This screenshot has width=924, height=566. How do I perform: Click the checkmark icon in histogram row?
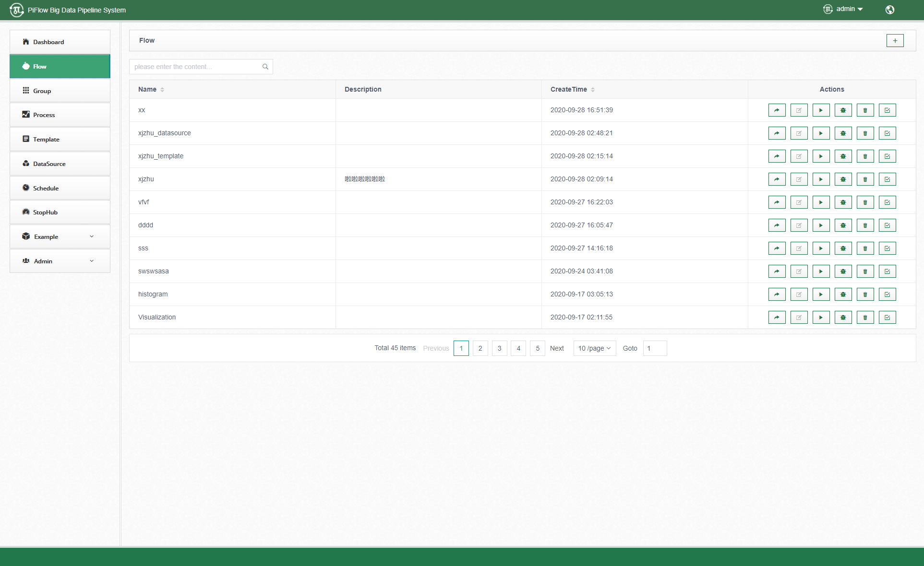887,295
